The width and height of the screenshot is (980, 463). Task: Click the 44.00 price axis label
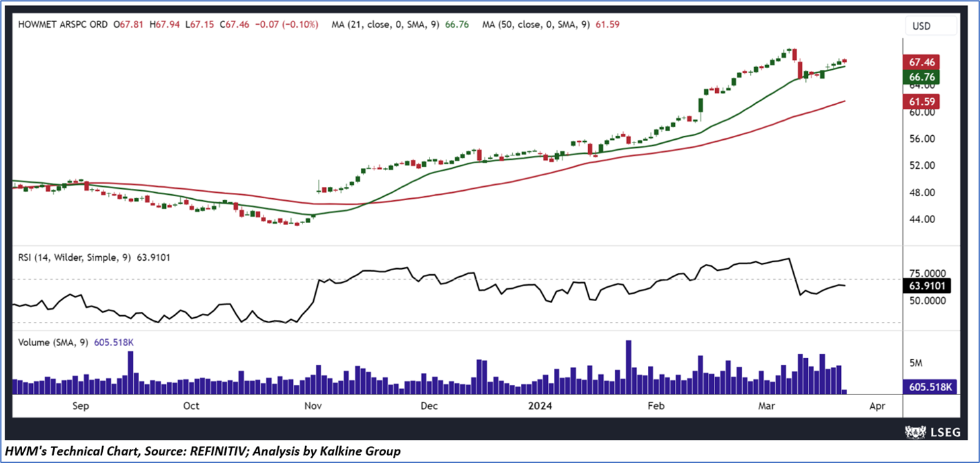(921, 220)
